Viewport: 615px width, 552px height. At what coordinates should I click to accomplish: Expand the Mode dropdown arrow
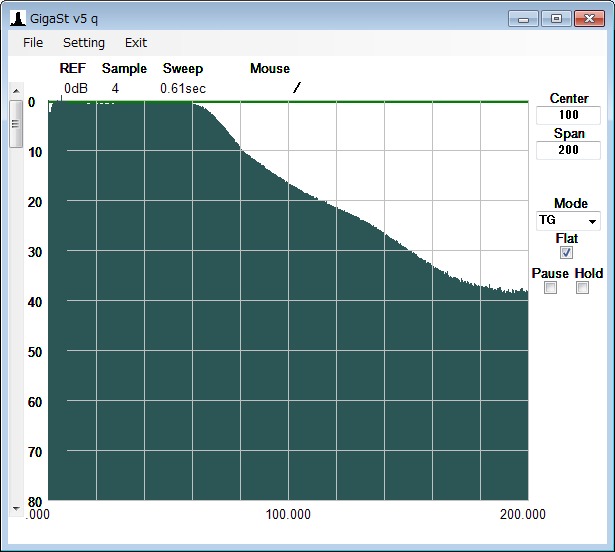[592, 221]
